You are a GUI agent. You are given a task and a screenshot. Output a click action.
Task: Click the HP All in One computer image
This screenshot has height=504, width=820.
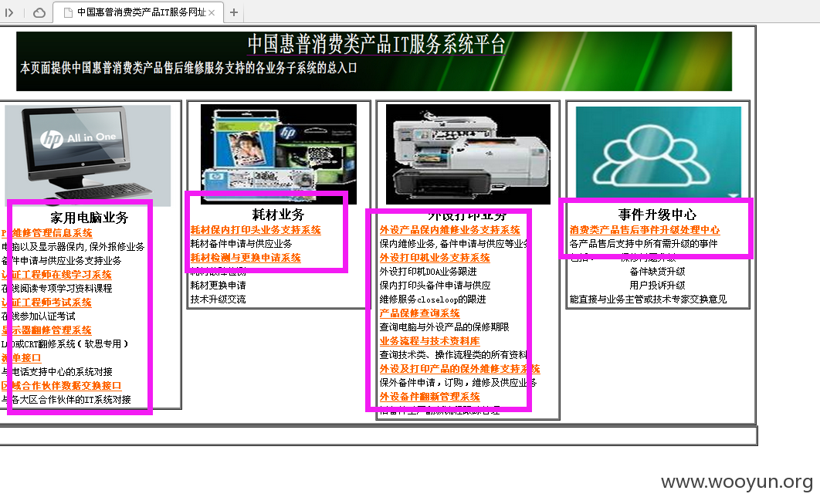[x=88, y=155]
